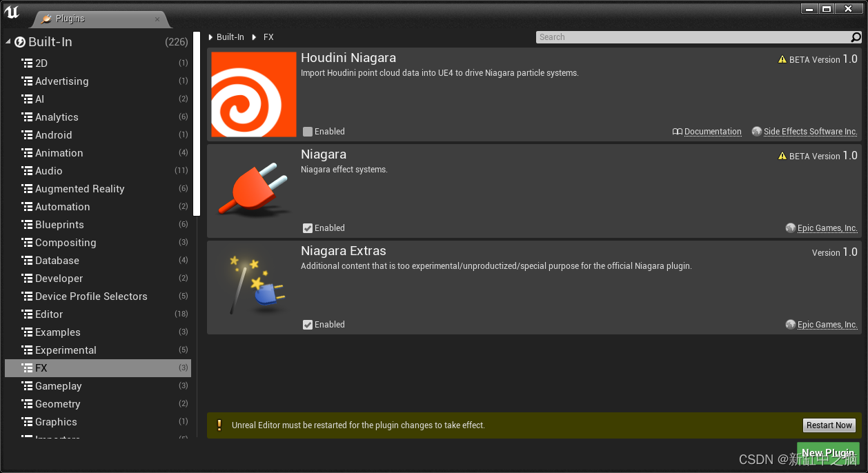Click the category list scrollbar

point(197,124)
